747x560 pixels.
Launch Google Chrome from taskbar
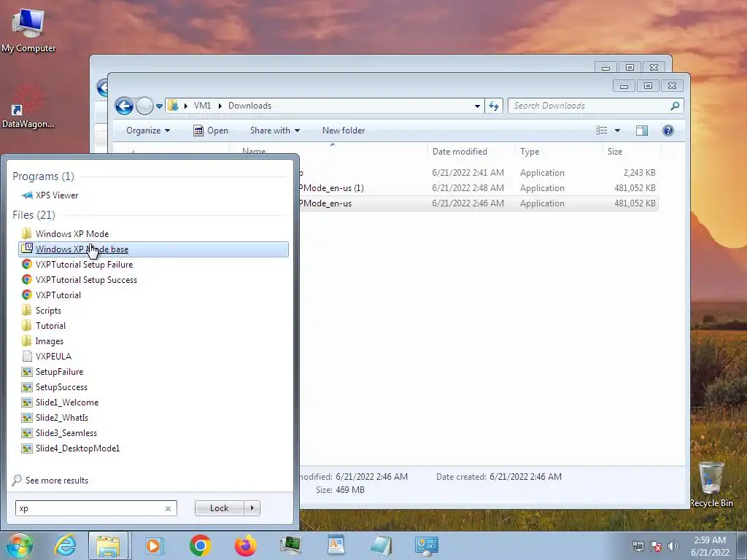[200, 545]
